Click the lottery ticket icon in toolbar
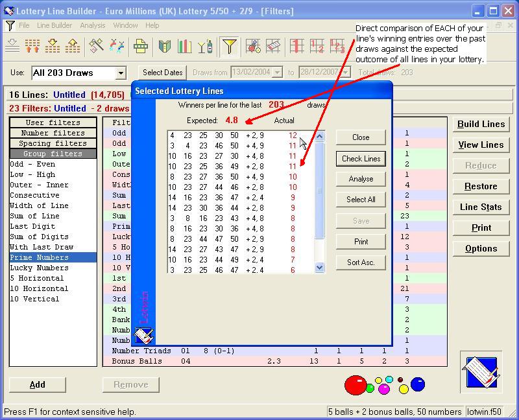 tap(274, 46)
